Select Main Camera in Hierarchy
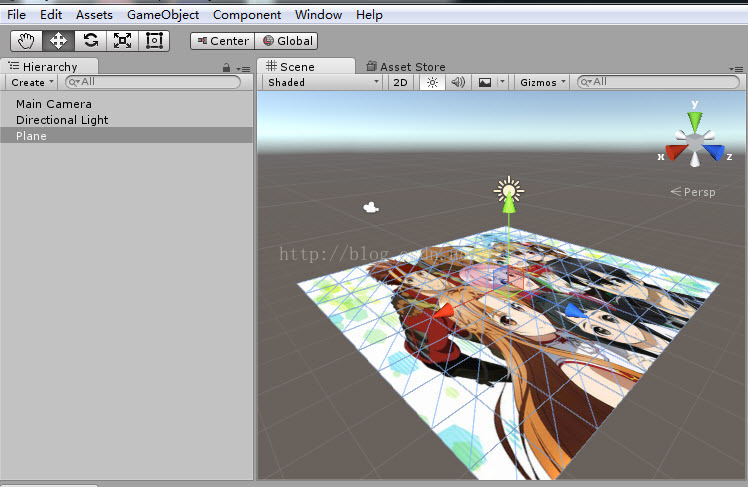 (x=126, y=104)
